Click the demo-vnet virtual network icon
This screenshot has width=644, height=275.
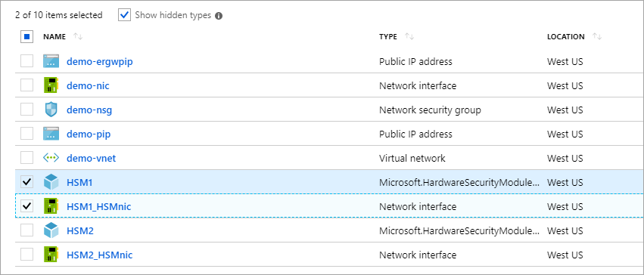51,158
